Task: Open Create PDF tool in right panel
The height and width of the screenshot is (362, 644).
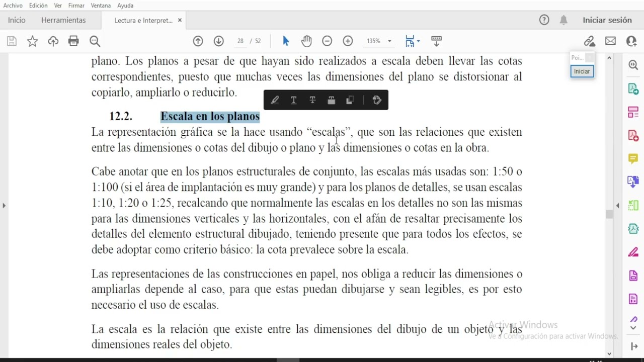Action: [633, 135]
